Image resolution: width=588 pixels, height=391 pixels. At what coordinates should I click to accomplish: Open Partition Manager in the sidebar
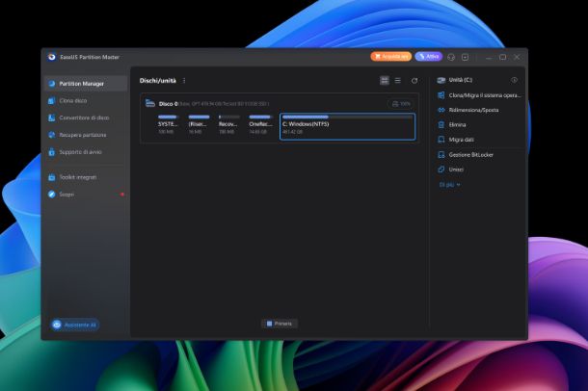(x=86, y=84)
